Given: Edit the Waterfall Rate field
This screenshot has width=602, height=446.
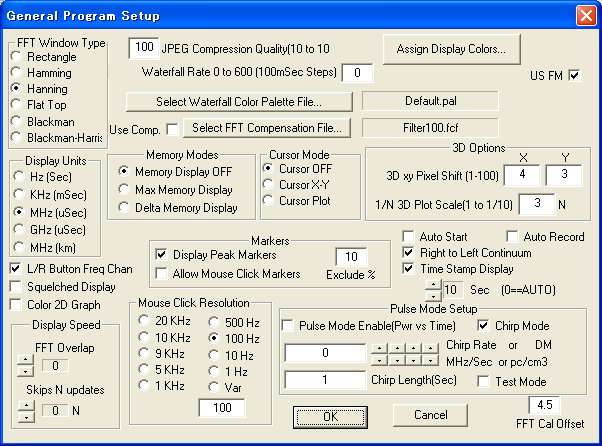Looking at the screenshot, I should tap(357, 73).
